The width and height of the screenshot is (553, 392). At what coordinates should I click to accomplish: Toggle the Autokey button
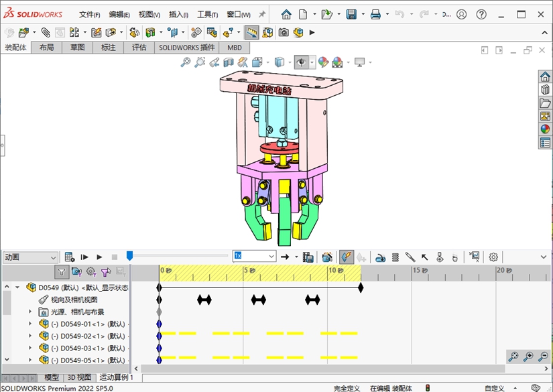point(346,257)
